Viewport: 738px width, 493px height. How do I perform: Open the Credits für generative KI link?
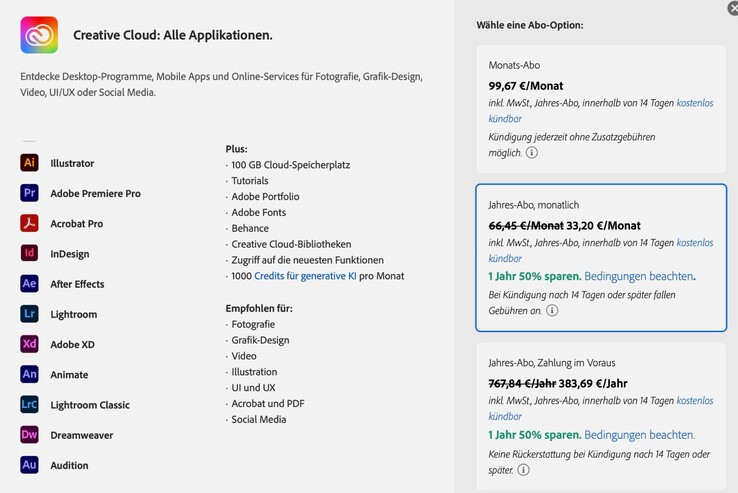point(305,276)
